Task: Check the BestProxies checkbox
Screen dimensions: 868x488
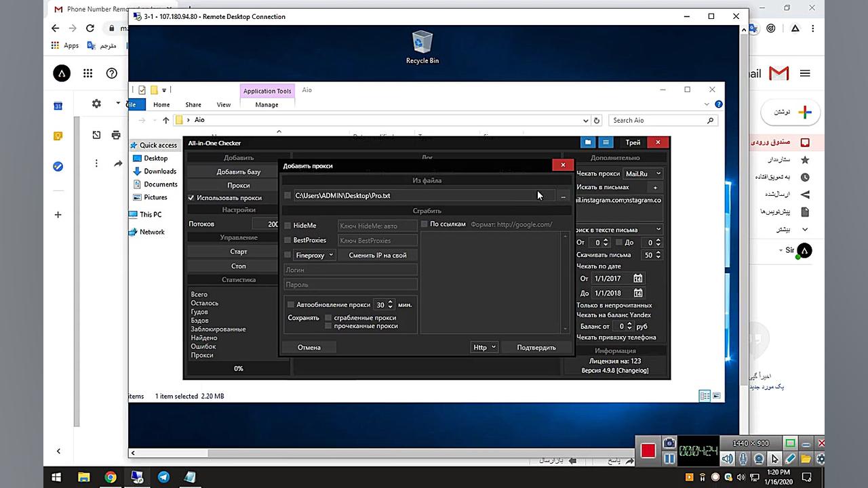Action: pos(288,240)
